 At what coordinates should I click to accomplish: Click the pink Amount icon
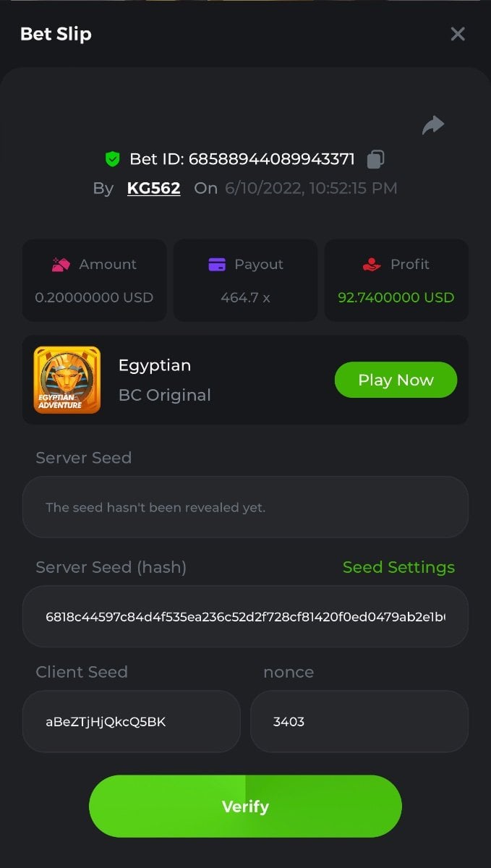(61, 265)
